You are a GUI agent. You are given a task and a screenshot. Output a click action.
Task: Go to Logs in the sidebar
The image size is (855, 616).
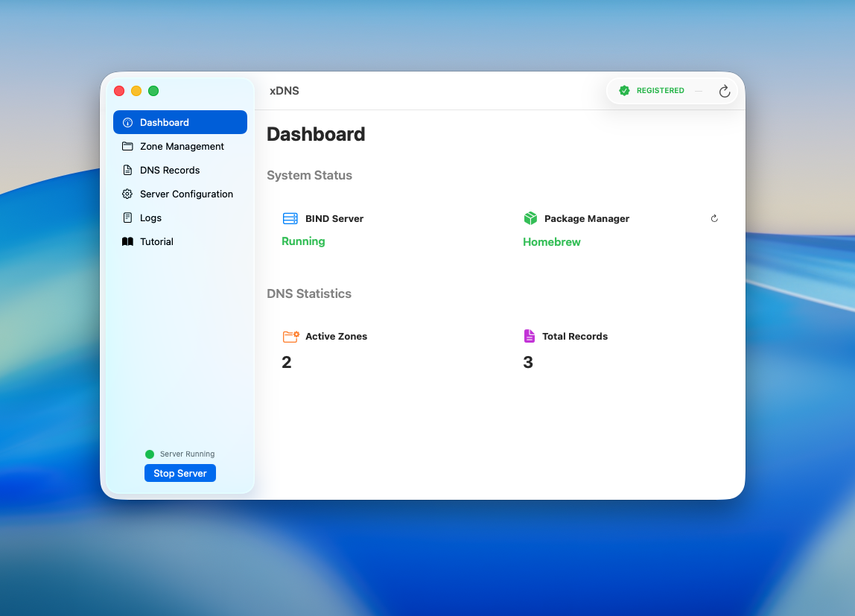click(150, 218)
